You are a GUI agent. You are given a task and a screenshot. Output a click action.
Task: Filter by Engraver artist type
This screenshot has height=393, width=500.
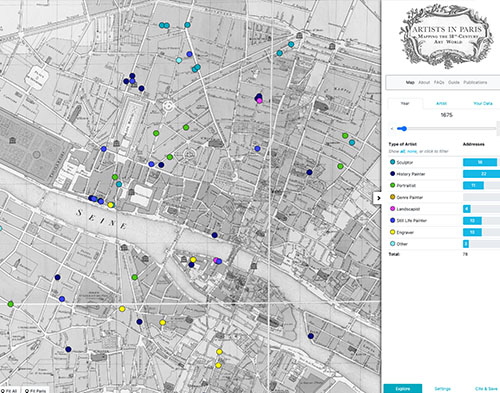click(x=405, y=232)
